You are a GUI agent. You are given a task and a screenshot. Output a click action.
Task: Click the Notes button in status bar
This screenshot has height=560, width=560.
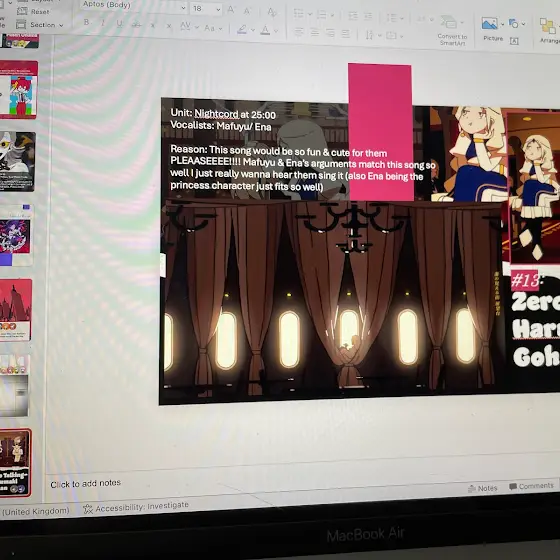coord(482,488)
